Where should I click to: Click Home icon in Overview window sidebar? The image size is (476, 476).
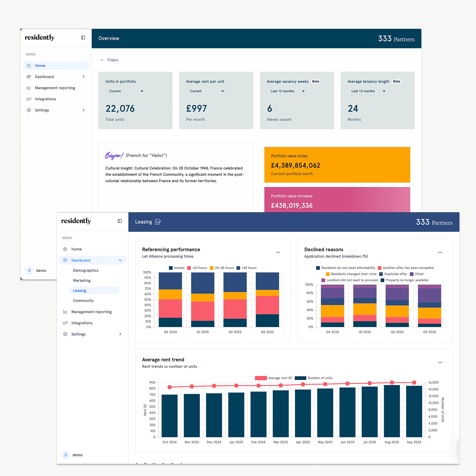click(29, 65)
